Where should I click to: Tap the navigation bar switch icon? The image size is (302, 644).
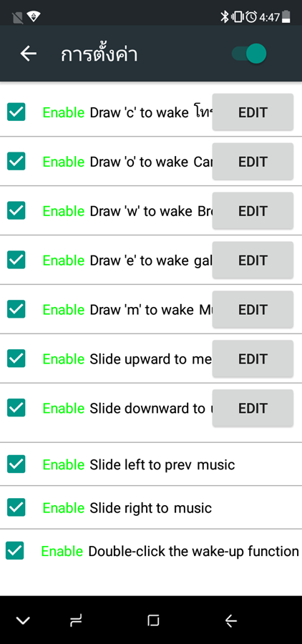pyautogui.click(x=76, y=620)
